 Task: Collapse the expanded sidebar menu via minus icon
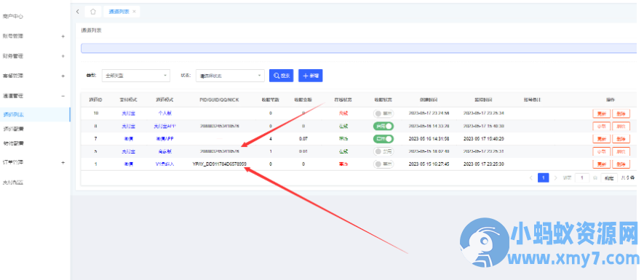63,96
